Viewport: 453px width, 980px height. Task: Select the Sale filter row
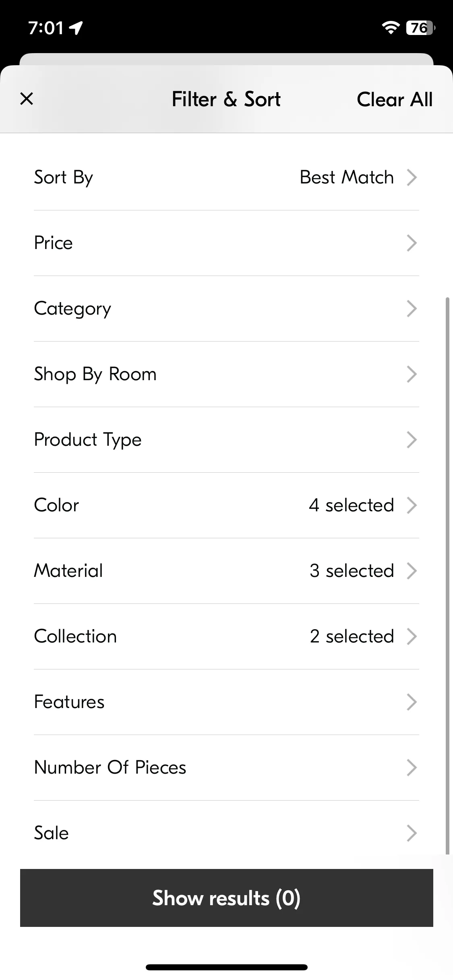click(x=226, y=833)
